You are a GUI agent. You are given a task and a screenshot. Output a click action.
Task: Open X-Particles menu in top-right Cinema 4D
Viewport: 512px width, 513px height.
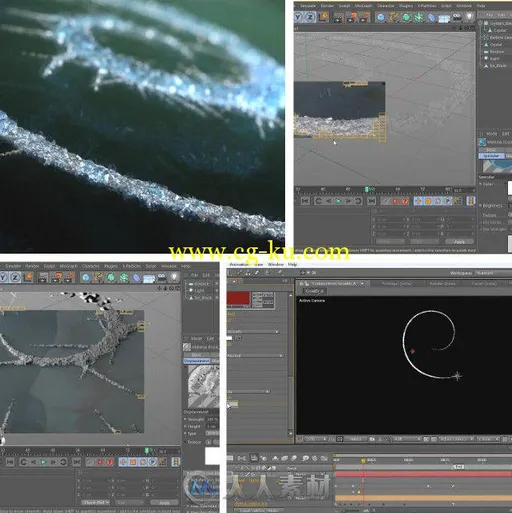point(428,6)
